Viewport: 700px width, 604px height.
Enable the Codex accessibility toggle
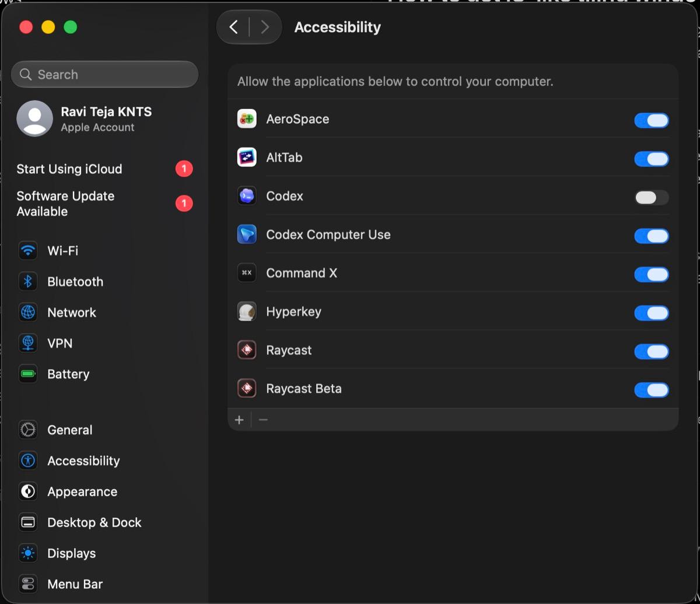pyautogui.click(x=652, y=197)
